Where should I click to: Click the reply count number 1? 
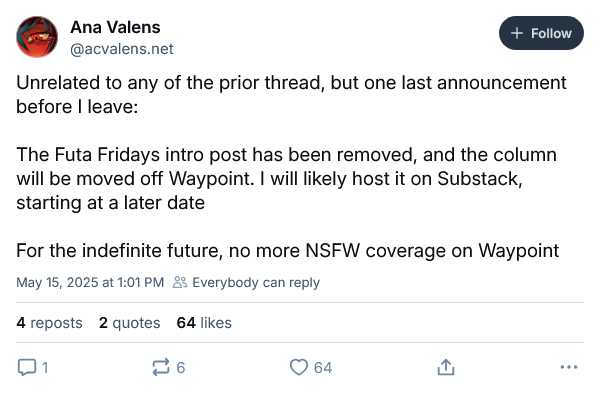[45, 368]
